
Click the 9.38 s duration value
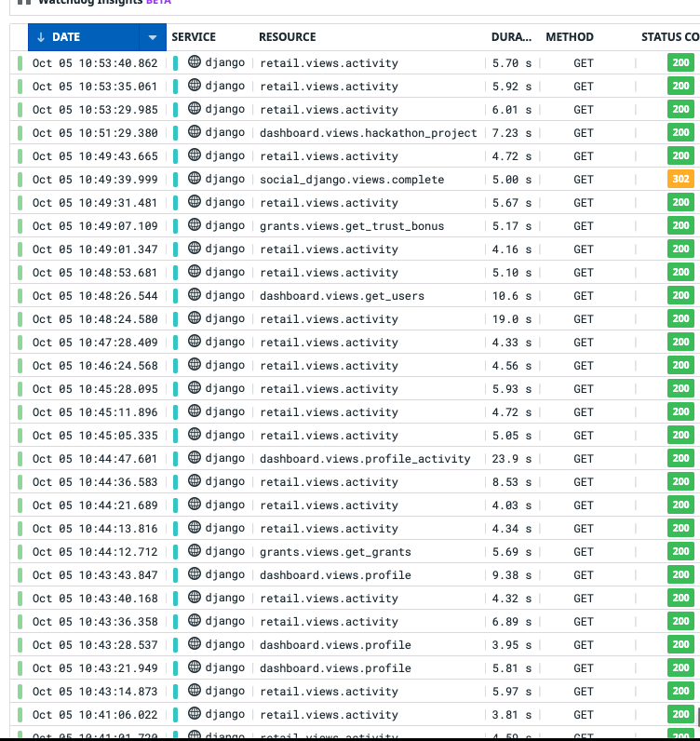tap(511, 575)
